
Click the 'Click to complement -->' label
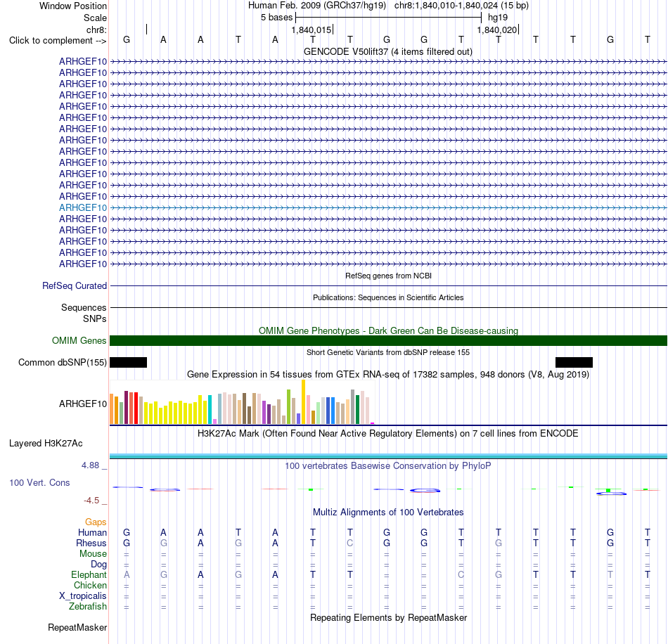(x=58, y=41)
